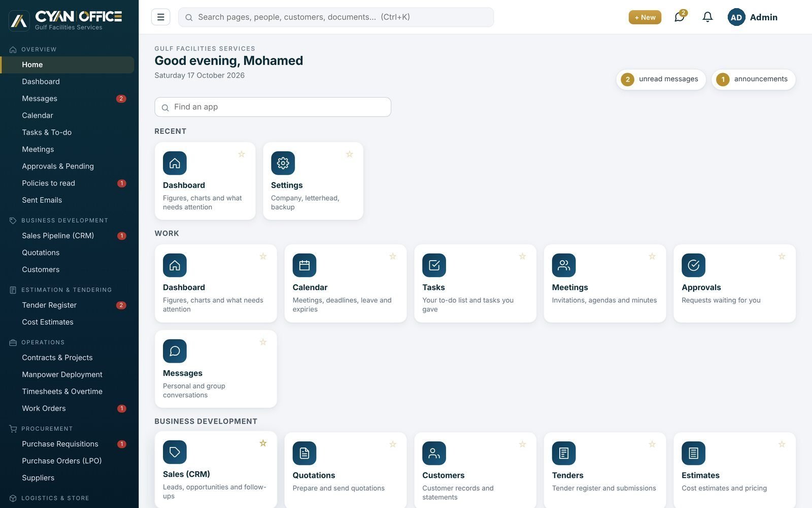812x508 pixels.
Task: Open the Tasks checkbox app icon
Action: click(434, 265)
